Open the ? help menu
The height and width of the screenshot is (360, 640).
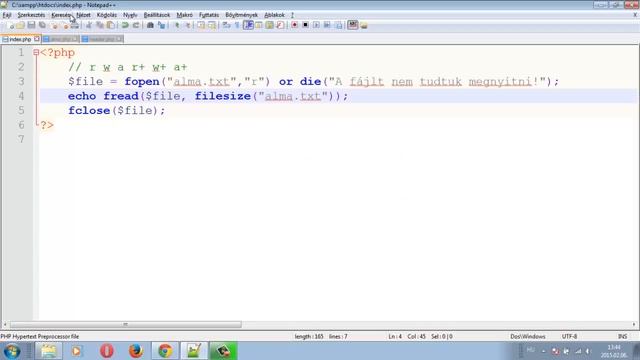point(292,15)
